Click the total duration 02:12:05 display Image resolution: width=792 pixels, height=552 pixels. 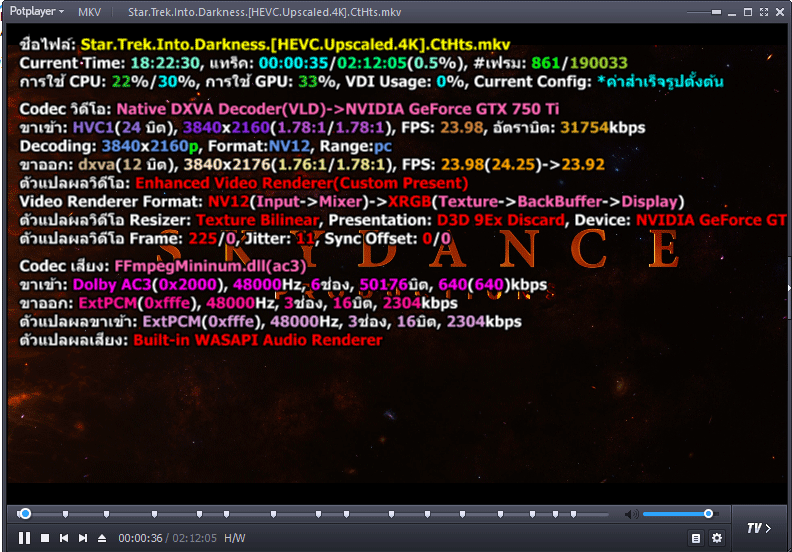[x=194, y=538]
